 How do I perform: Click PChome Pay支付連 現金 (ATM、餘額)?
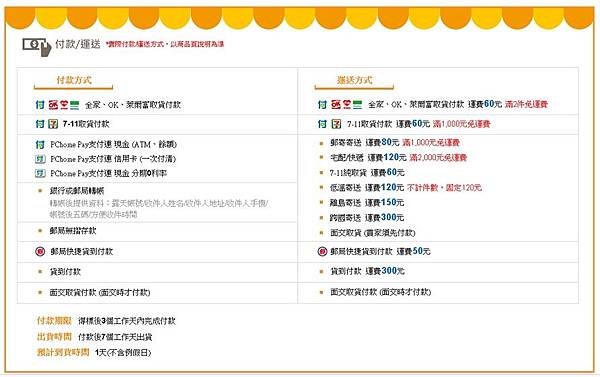[x=113, y=145]
